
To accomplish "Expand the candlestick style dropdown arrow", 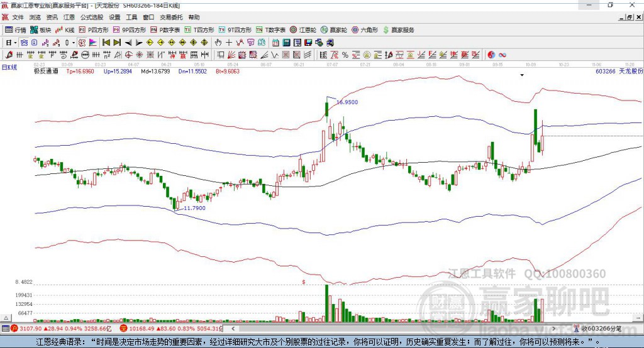I will (74, 43).
